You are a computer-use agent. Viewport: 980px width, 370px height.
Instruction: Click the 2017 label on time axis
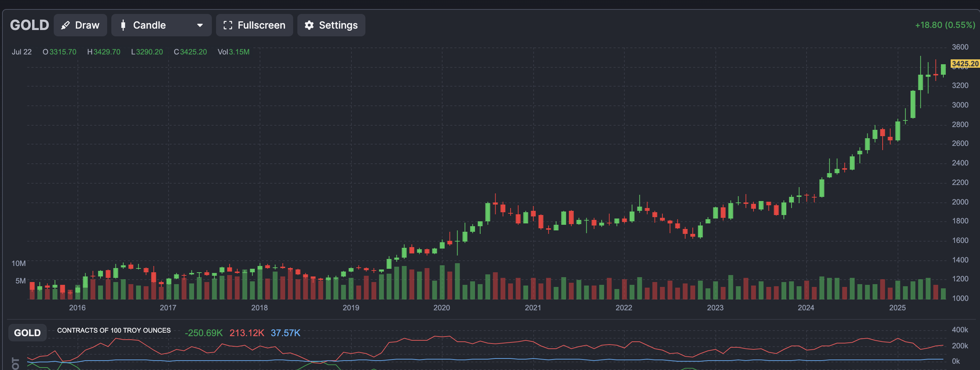point(168,308)
